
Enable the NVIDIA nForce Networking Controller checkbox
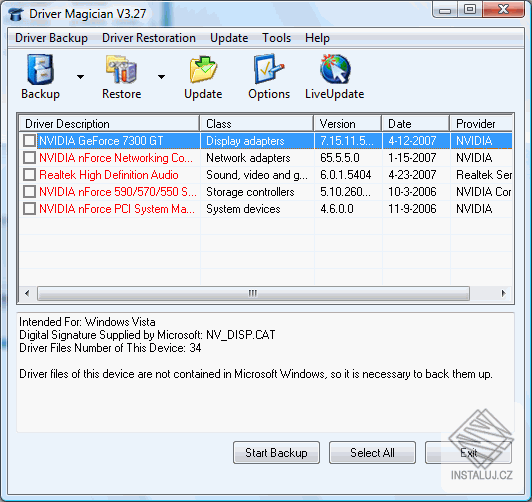pyautogui.click(x=30, y=158)
